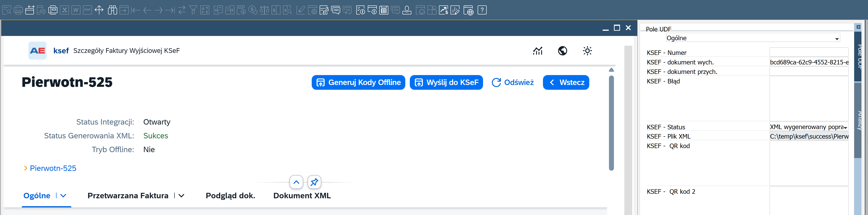
Task: Click the Odśwież refresh button
Action: point(512,82)
